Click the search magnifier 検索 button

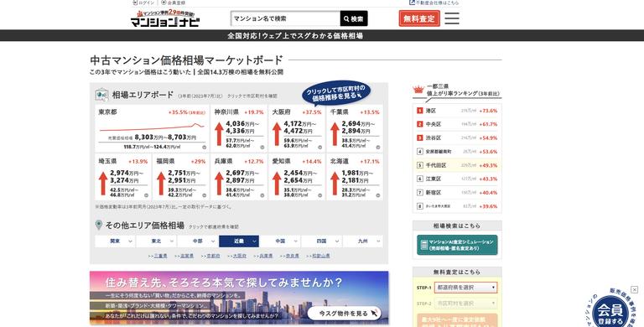click(x=354, y=19)
